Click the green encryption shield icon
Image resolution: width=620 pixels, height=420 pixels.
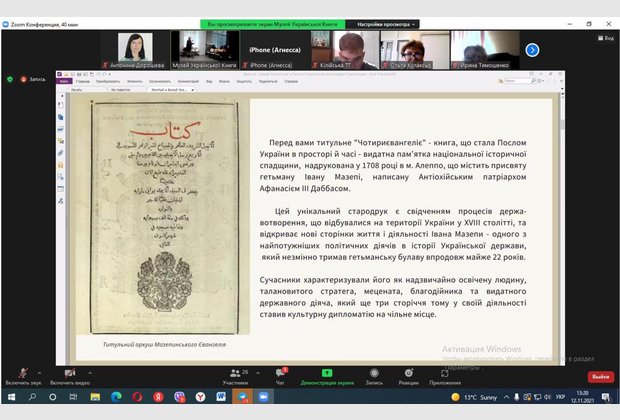pyautogui.click(x=11, y=78)
